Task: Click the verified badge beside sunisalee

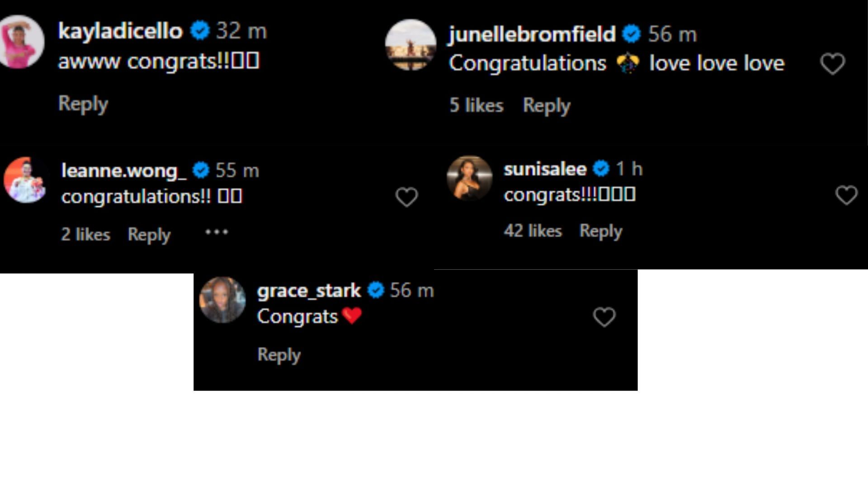Action: click(x=600, y=169)
